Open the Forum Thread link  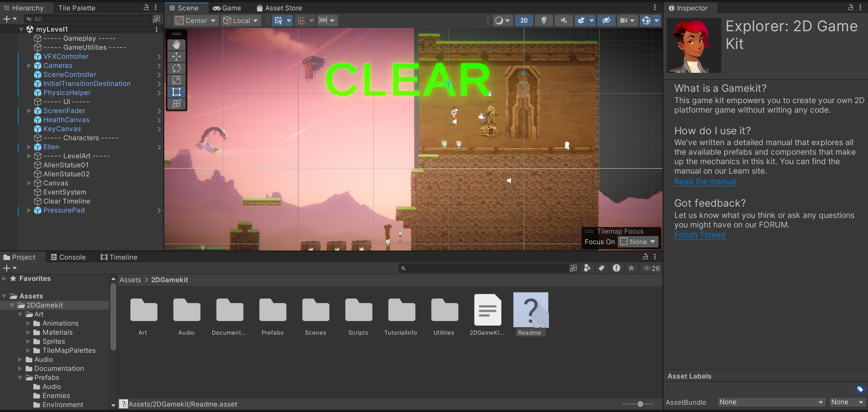[700, 235]
